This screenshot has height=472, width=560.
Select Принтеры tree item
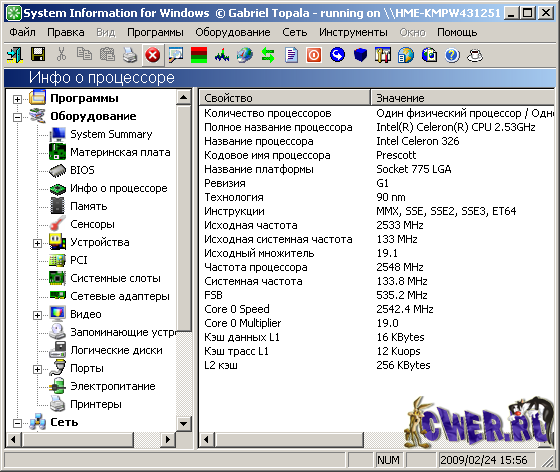point(96,404)
